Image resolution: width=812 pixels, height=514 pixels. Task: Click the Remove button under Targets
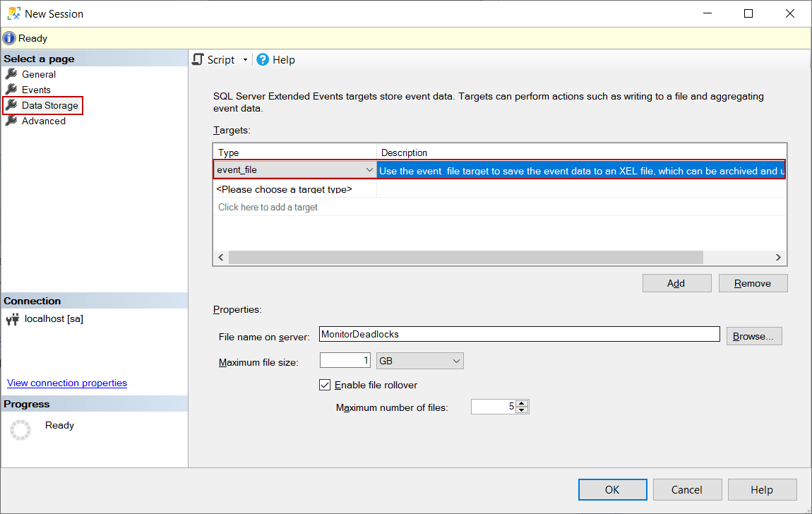tap(753, 282)
